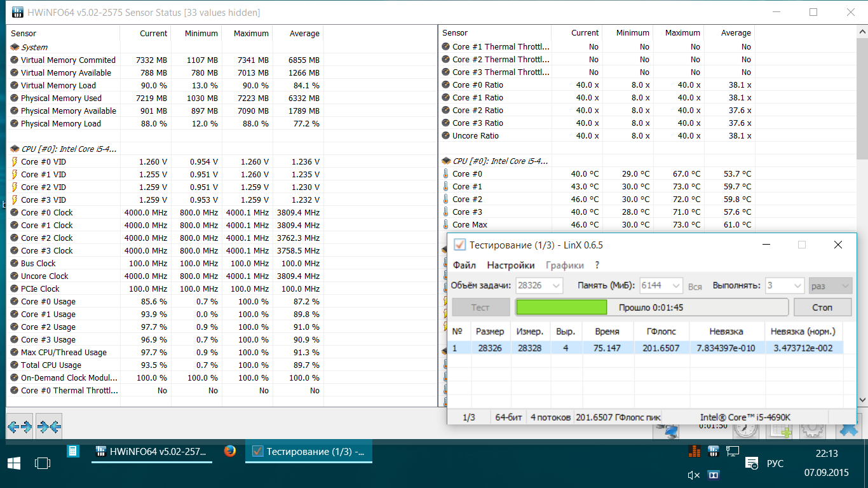Screen dimensions: 868x488
Task: Open the Настройки menu in LinX
Action: [x=511, y=265]
